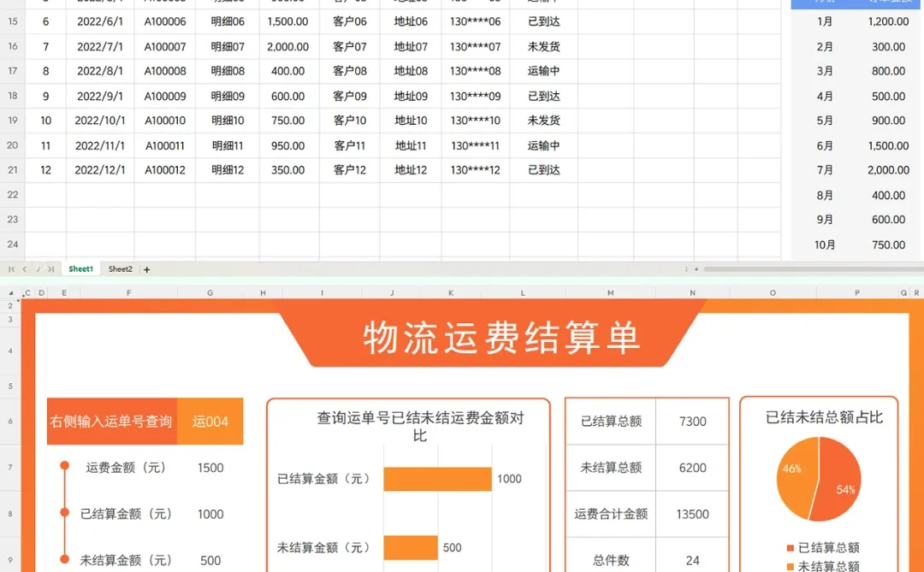924x572 pixels.
Task: Click the cell showing 运费合计金额 value 13500
Action: coord(693,514)
